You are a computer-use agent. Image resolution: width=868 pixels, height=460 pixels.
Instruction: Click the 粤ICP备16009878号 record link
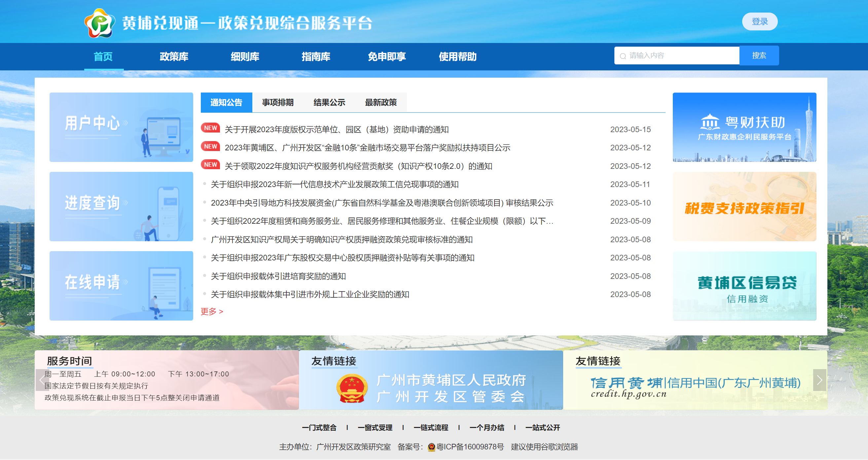click(470, 447)
